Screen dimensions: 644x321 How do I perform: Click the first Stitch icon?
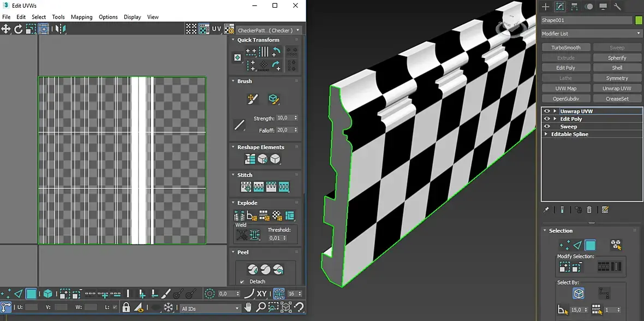coord(246,187)
